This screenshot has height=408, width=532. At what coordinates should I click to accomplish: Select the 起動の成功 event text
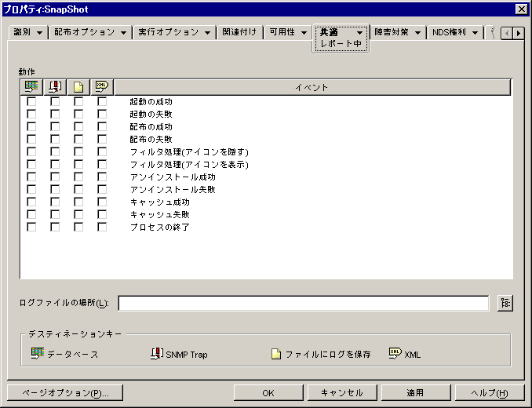click(151, 101)
